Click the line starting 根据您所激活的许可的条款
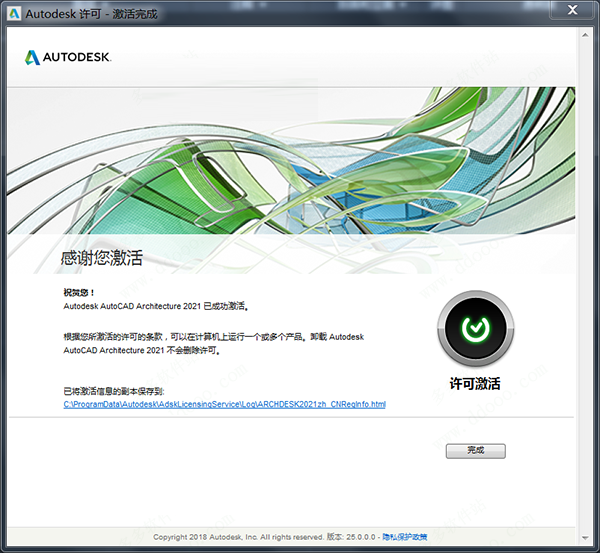The image size is (600, 553). 214,337
